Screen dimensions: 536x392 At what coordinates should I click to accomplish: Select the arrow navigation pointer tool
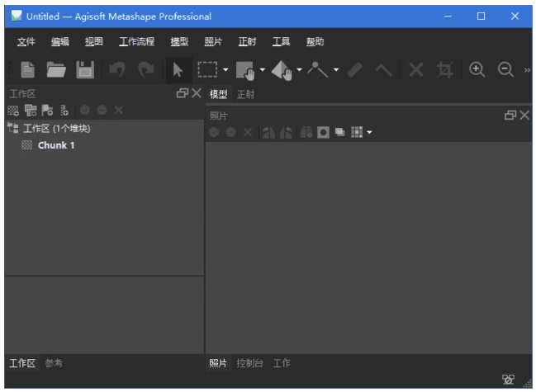pyautogui.click(x=176, y=72)
